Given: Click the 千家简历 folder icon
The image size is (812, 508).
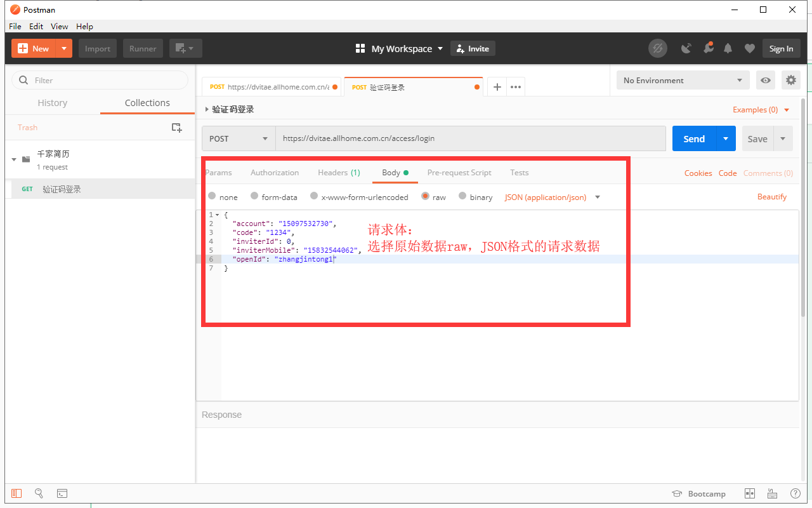Looking at the screenshot, I should (x=26, y=159).
